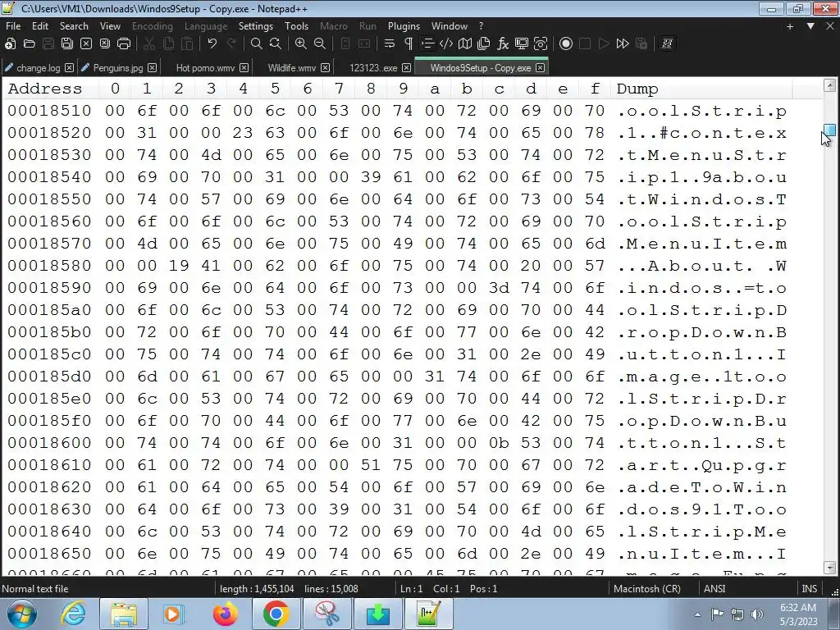Open the Search menu
This screenshot has width=840, height=630.
[x=74, y=25]
